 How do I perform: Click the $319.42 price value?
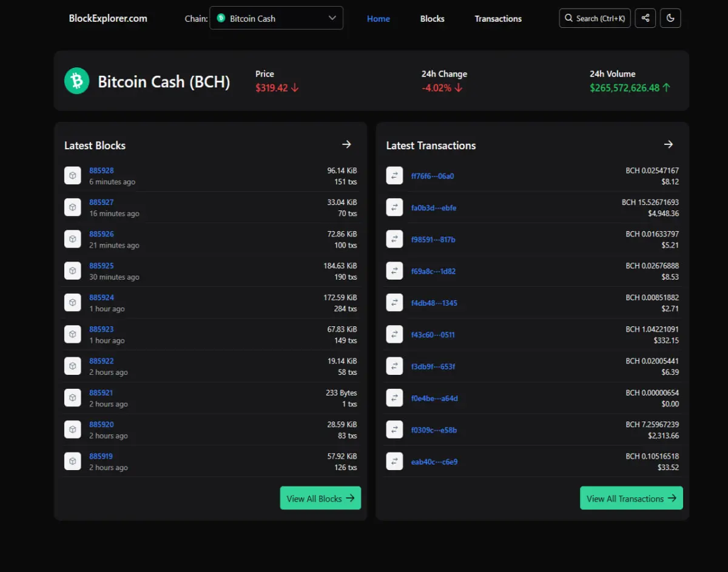coord(272,87)
